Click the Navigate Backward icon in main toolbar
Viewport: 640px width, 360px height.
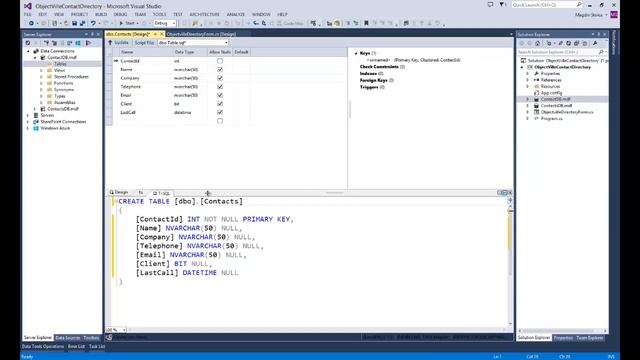point(31,23)
